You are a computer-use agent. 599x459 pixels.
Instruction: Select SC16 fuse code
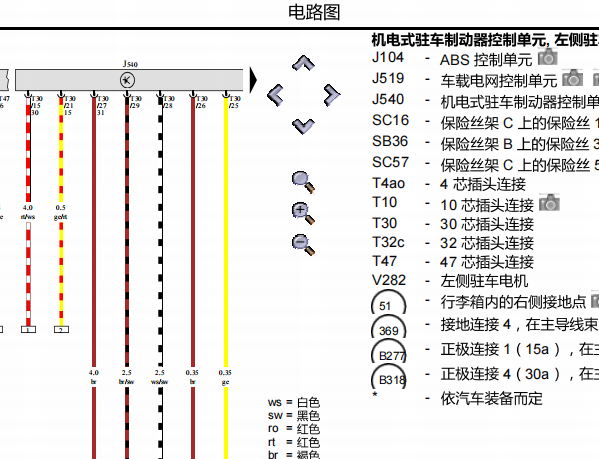(390, 121)
